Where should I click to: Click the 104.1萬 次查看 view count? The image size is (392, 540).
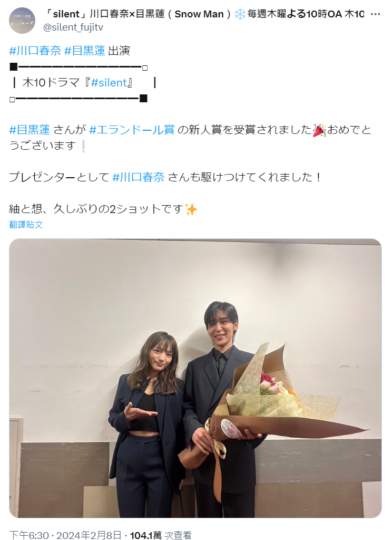pyautogui.click(x=161, y=535)
